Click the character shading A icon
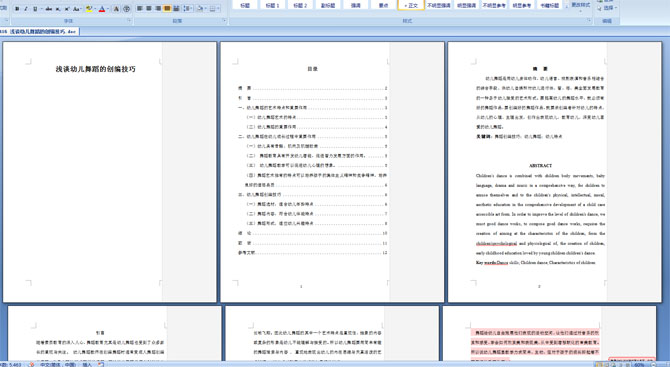 pos(116,9)
